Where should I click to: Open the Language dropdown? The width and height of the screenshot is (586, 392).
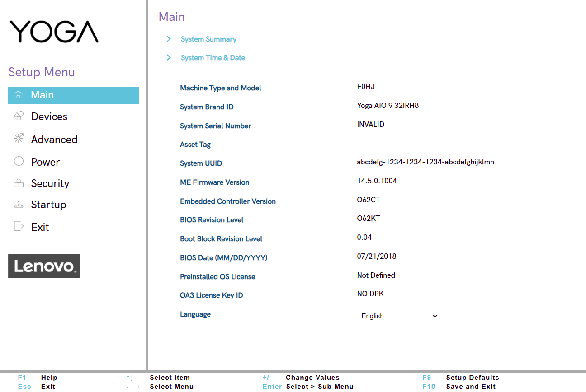click(x=398, y=316)
